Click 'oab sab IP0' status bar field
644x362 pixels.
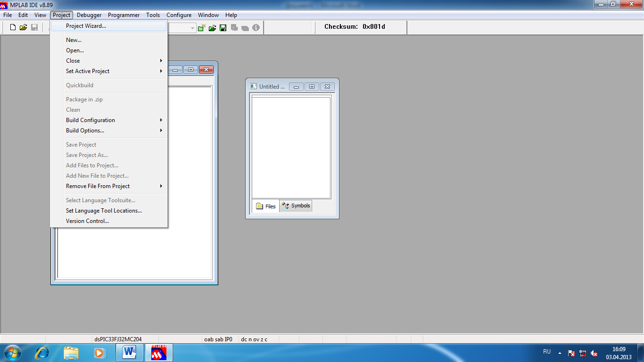click(218, 339)
